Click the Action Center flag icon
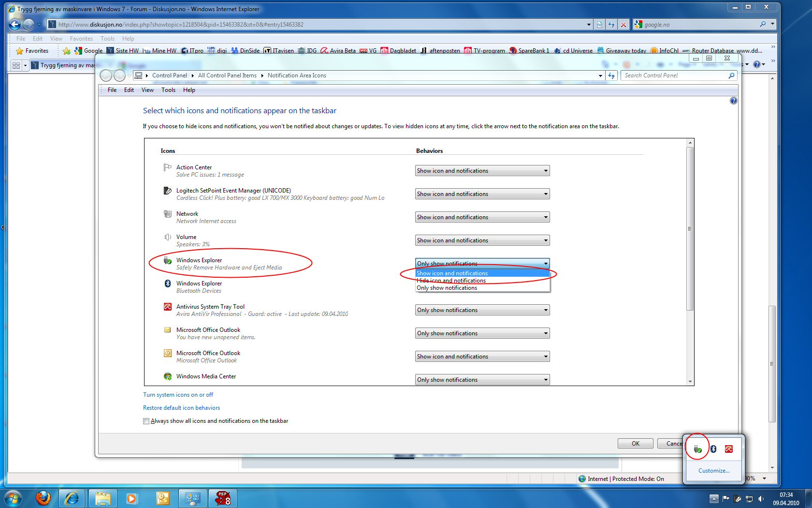The height and width of the screenshot is (508, 812). 167,167
